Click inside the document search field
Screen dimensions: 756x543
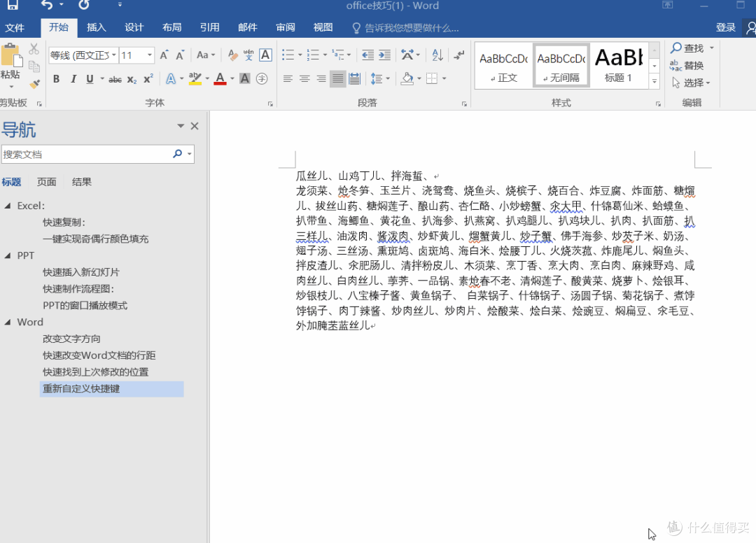(x=91, y=154)
